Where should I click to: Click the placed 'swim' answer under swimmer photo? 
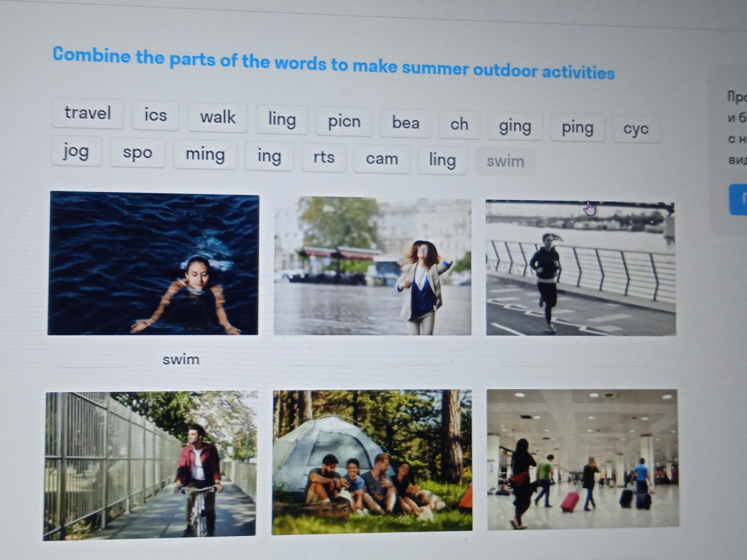coord(181,359)
